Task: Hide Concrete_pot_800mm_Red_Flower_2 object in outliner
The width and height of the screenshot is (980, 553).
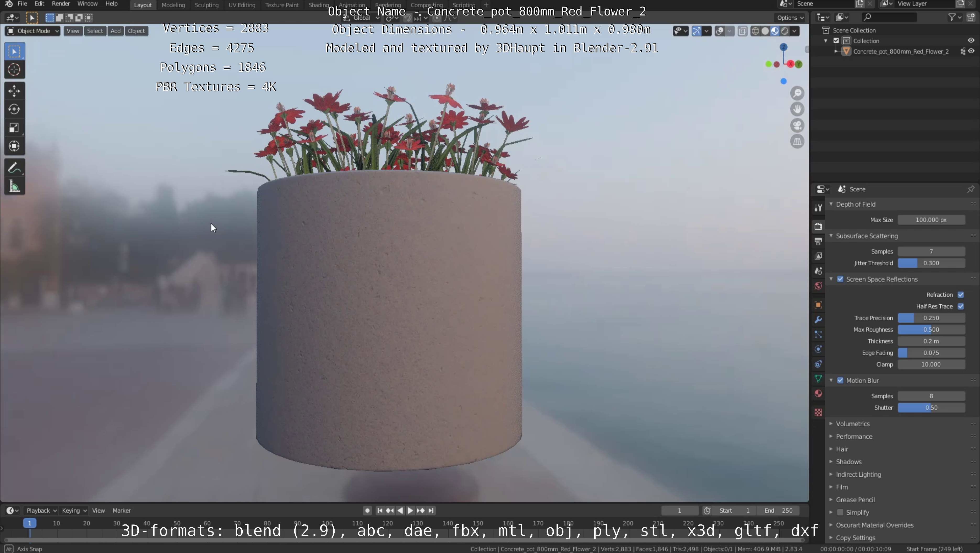Action: [x=971, y=51]
